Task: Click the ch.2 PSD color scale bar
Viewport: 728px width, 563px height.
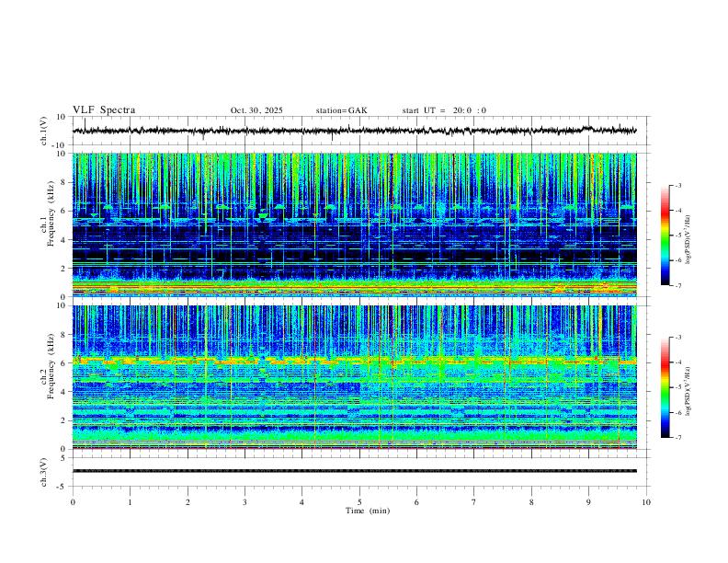Action: pyautogui.click(x=665, y=387)
